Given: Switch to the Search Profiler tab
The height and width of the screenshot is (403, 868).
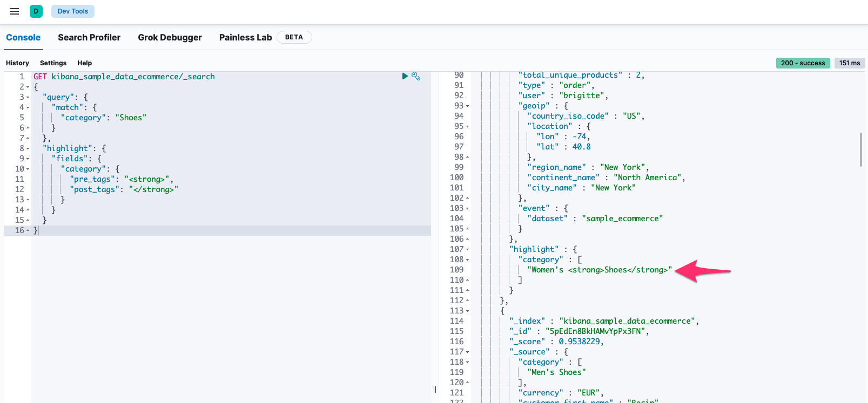Looking at the screenshot, I should coord(89,37).
